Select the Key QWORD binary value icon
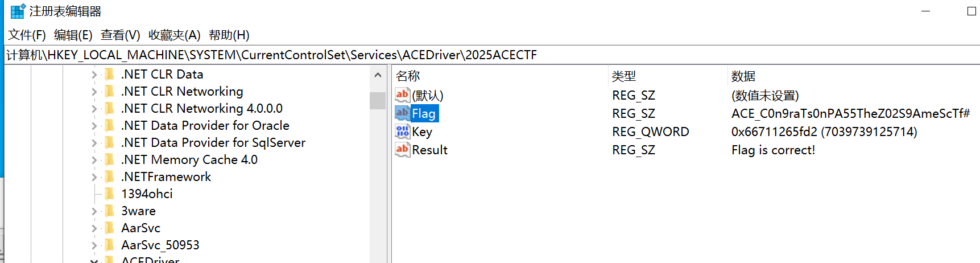The width and height of the screenshot is (980, 263). [x=402, y=131]
